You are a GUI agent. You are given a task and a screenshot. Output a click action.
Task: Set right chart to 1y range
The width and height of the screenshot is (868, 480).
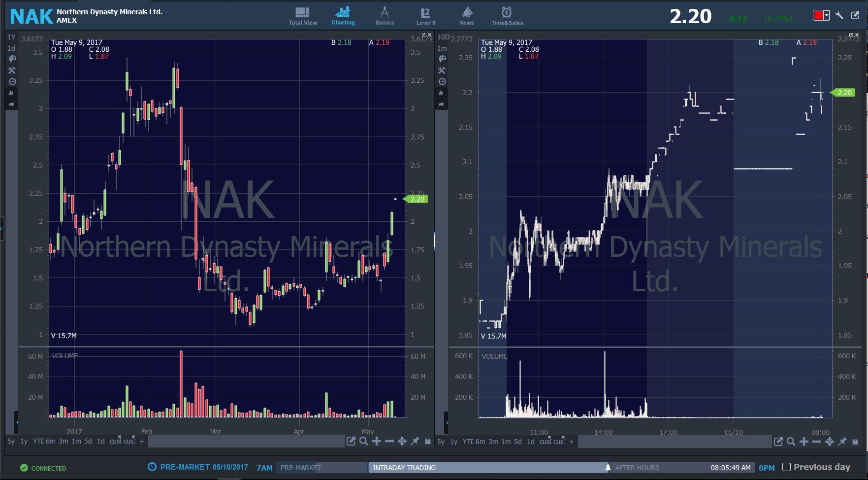pos(453,442)
